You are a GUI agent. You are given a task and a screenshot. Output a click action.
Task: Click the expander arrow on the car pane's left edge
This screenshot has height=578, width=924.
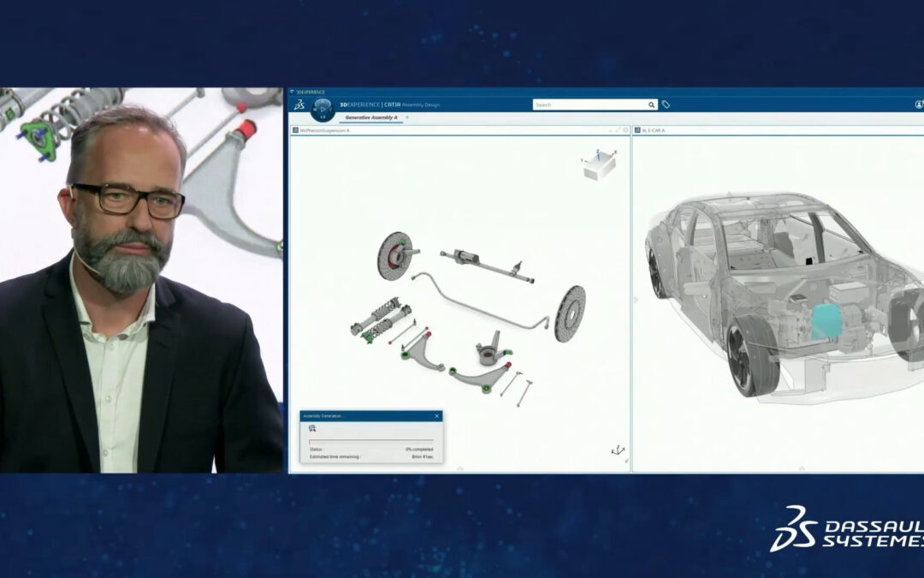point(636,301)
